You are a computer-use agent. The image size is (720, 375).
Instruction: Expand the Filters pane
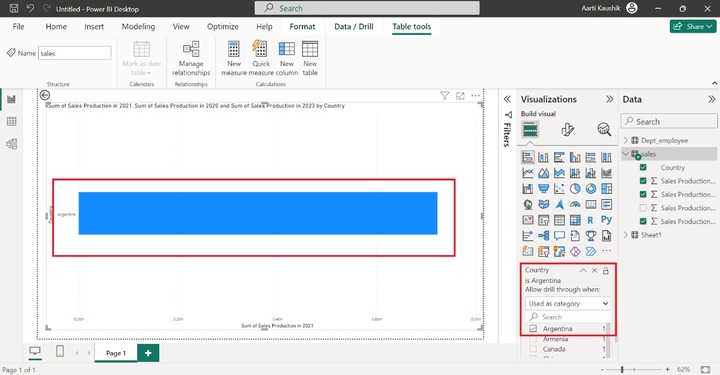point(507,99)
